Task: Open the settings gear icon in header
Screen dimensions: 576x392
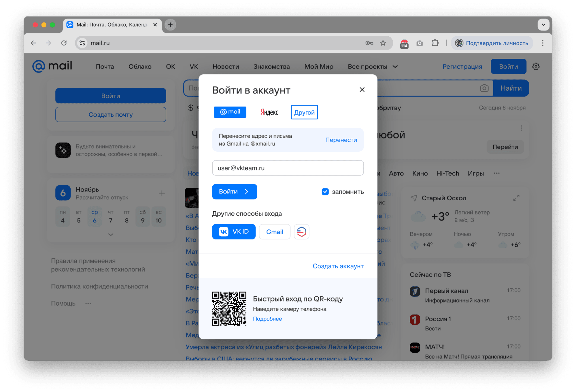Action: point(536,66)
